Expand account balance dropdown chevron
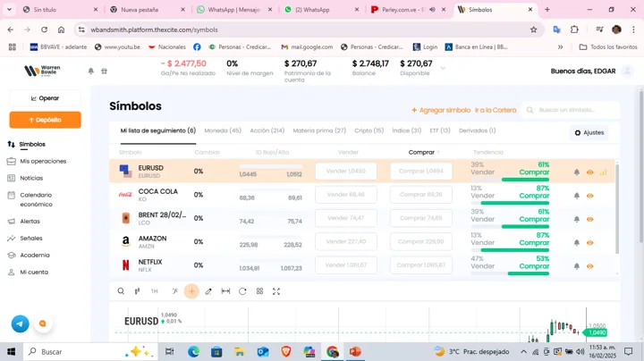The height and width of the screenshot is (361, 644). click(443, 68)
